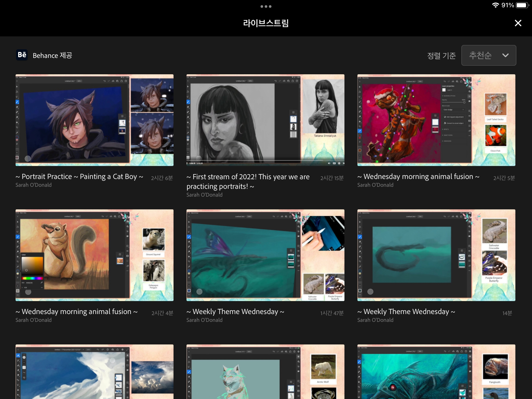
Task: Click the chevron arrow in sort dropdown
Action: (x=505, y=55)
